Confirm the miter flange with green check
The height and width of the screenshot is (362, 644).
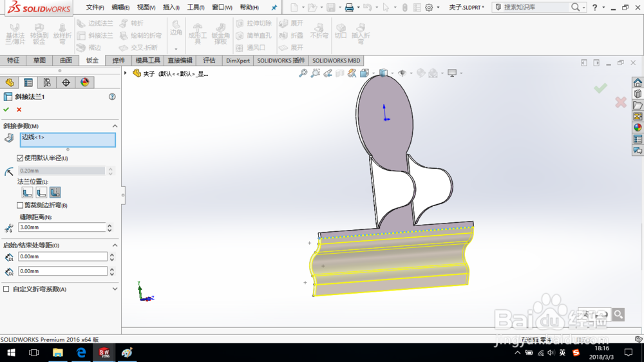tap(6, 110)
